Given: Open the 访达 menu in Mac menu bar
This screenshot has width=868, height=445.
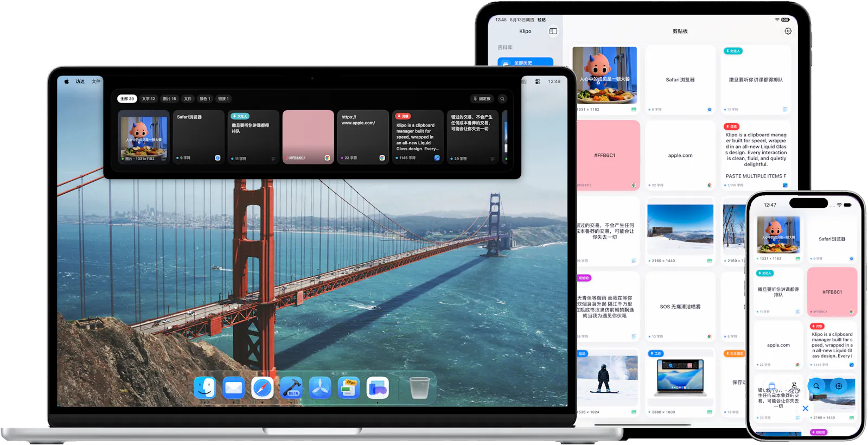Looking at the screenshot, I should pyautogui.click(x=80, y=81).
